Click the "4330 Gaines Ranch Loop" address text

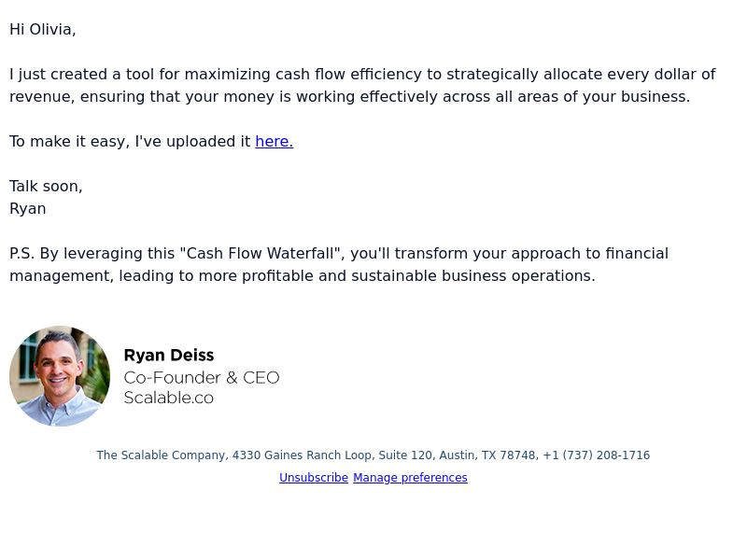point(303,455)
